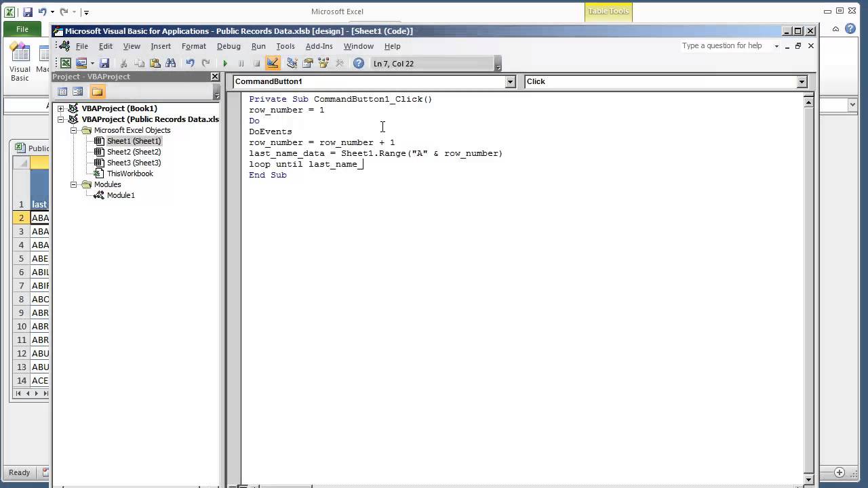Open the Insert menu
Image resolution: width=868 pixels, height=488 pixels.
pos(161,46)
